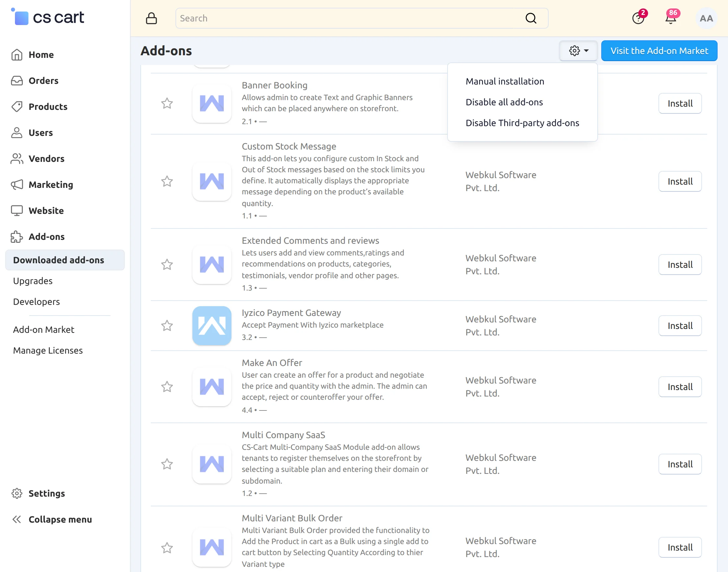
Task: Select Disable Third-party add-ons
Action: 522,123
